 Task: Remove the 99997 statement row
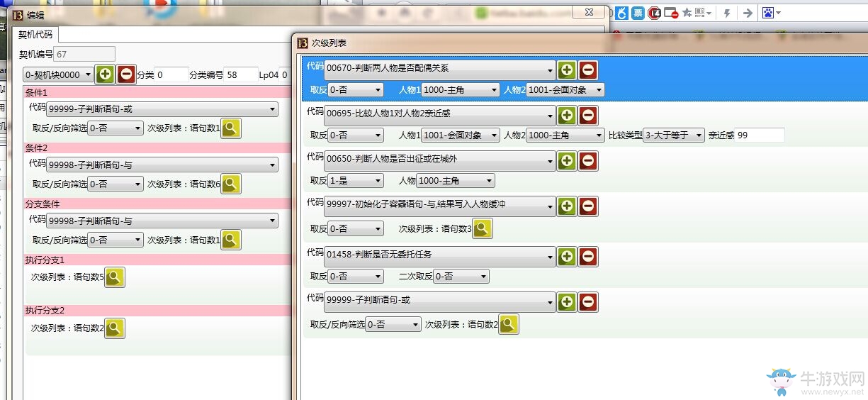point(588,206)
